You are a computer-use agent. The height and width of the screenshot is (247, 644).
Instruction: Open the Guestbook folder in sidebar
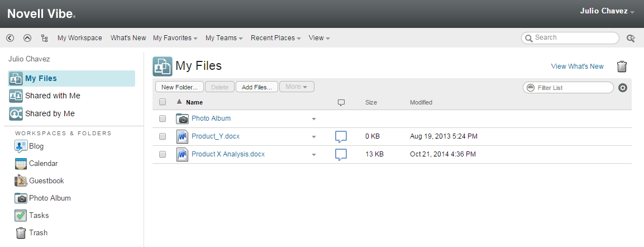(x=46, y=180)
